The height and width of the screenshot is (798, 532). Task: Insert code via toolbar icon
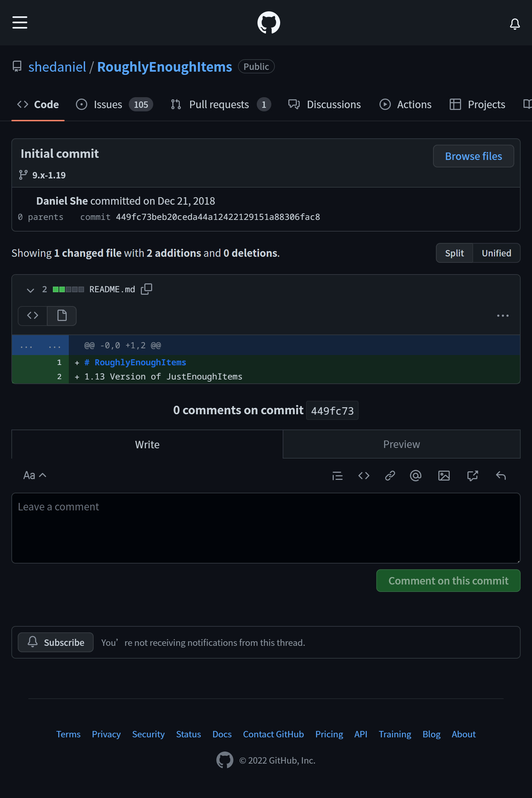(x=364, y=476)
